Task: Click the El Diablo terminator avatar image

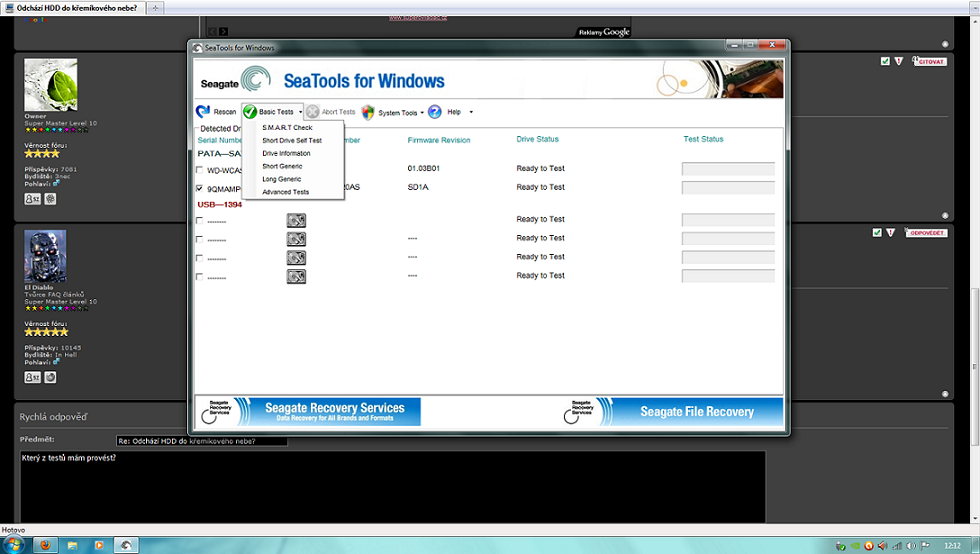Action: 45,256
